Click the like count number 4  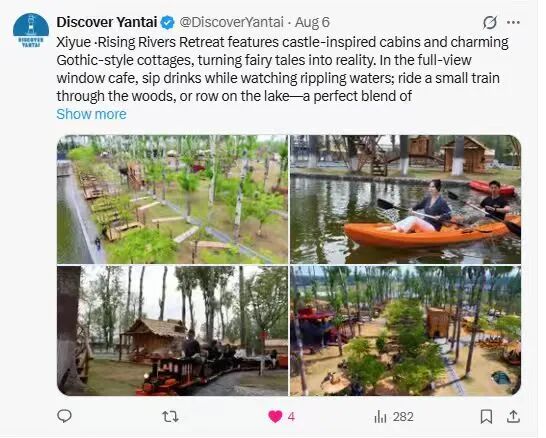(x=291, y=417)
